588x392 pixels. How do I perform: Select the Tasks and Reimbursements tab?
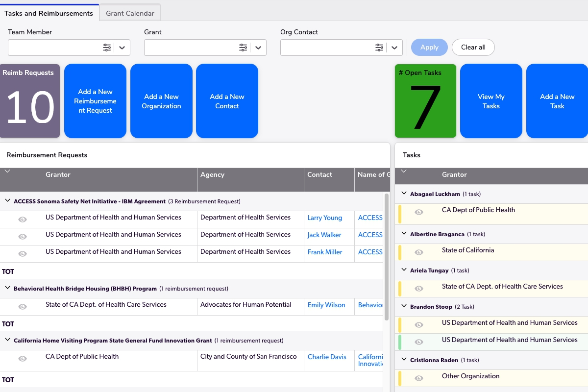49,13
